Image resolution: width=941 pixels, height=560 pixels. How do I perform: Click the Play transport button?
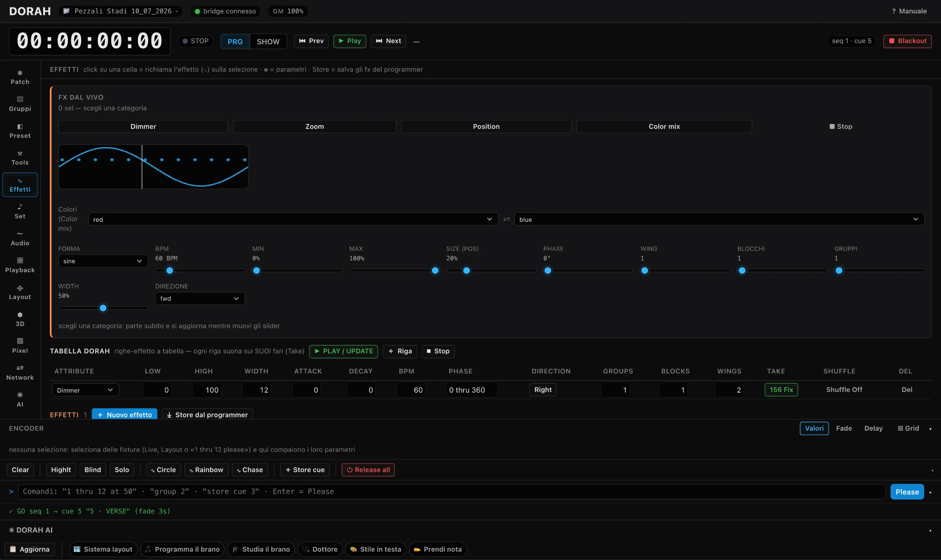coord(350,41)
